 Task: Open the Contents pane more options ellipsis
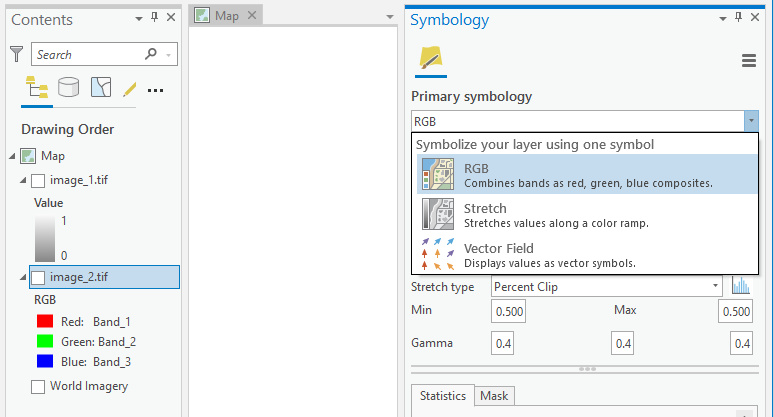point(155,89)
